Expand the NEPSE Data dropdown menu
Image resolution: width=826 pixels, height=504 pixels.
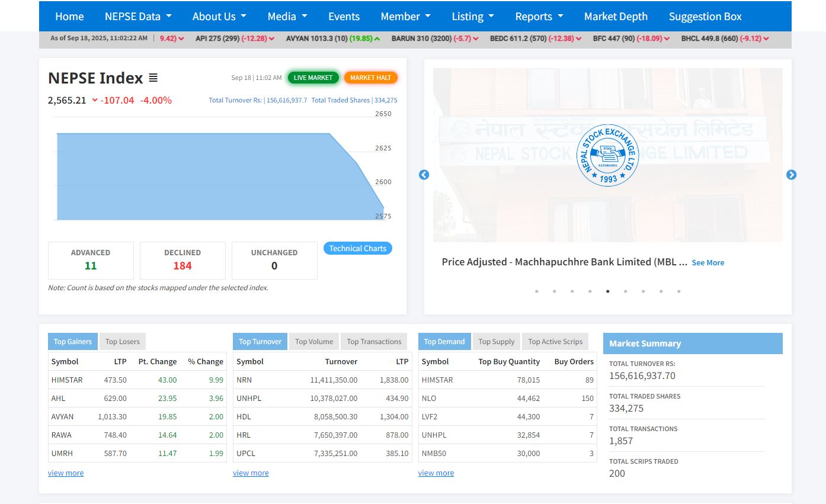coord(138,17)
